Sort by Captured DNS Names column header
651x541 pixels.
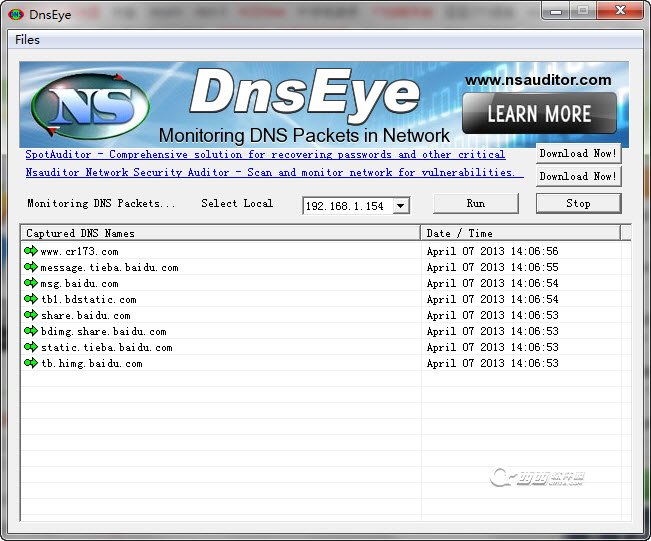(220, 233)
